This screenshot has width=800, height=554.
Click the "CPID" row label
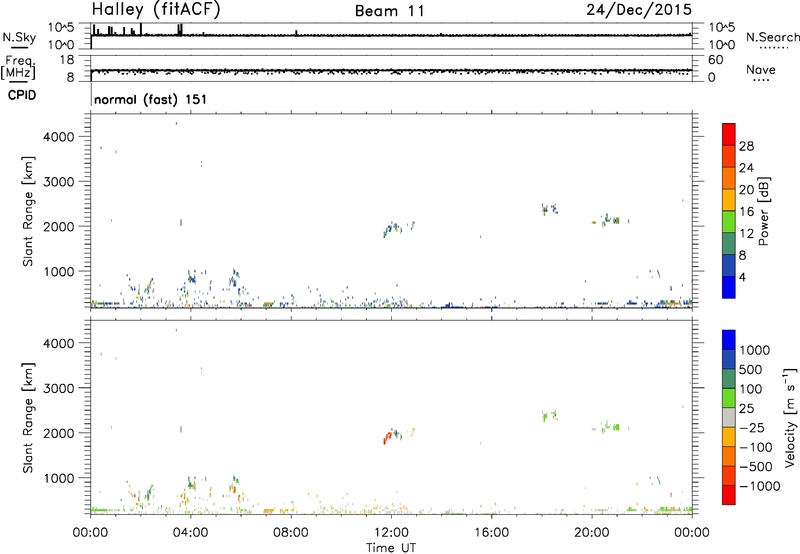(22, 95)
